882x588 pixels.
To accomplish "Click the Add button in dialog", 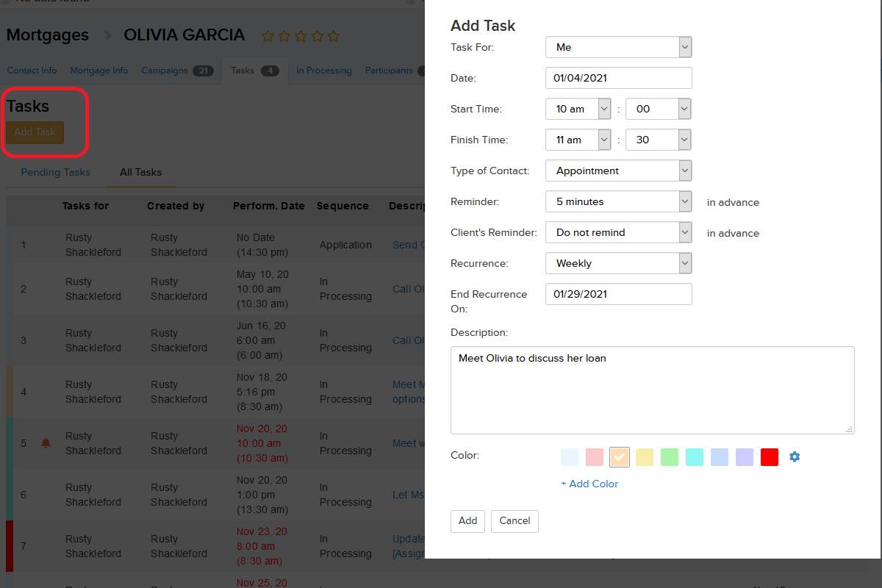I will [x=468, y=521].
